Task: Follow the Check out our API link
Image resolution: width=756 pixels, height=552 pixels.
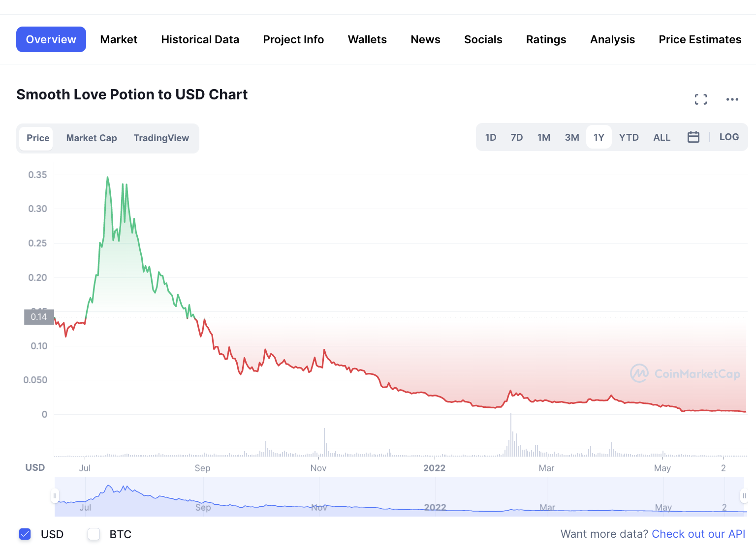Action: pyautogui.click(x=698, y=534)
